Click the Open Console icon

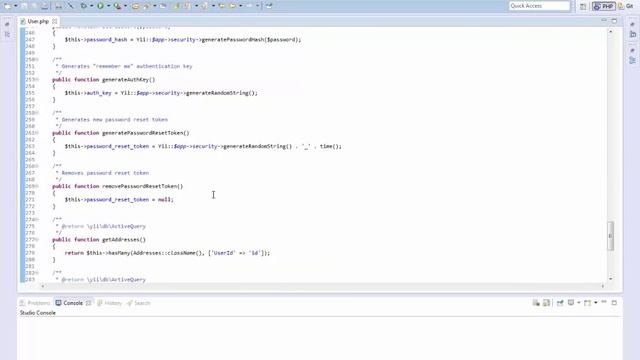pos(587,303)
